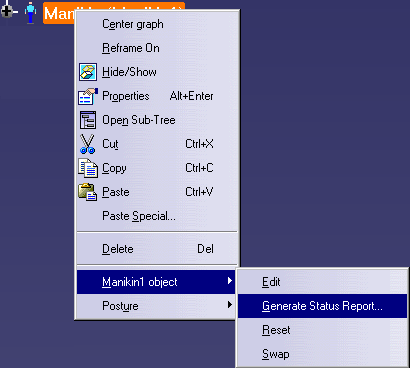Click the Manikin1 object submenu arrow
This screenshot has height=368, width=410.
[x=229, y=281]
